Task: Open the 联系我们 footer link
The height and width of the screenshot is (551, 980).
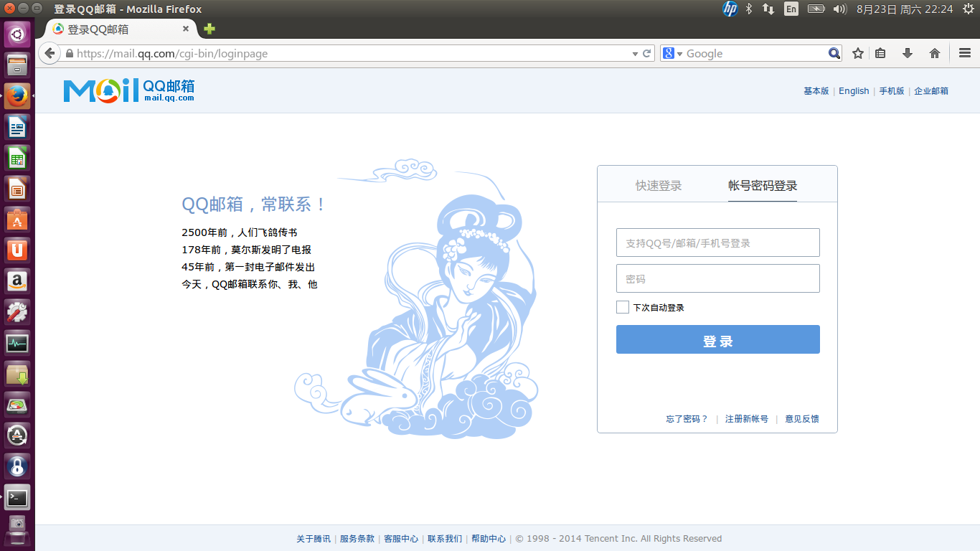Action: 445,539
